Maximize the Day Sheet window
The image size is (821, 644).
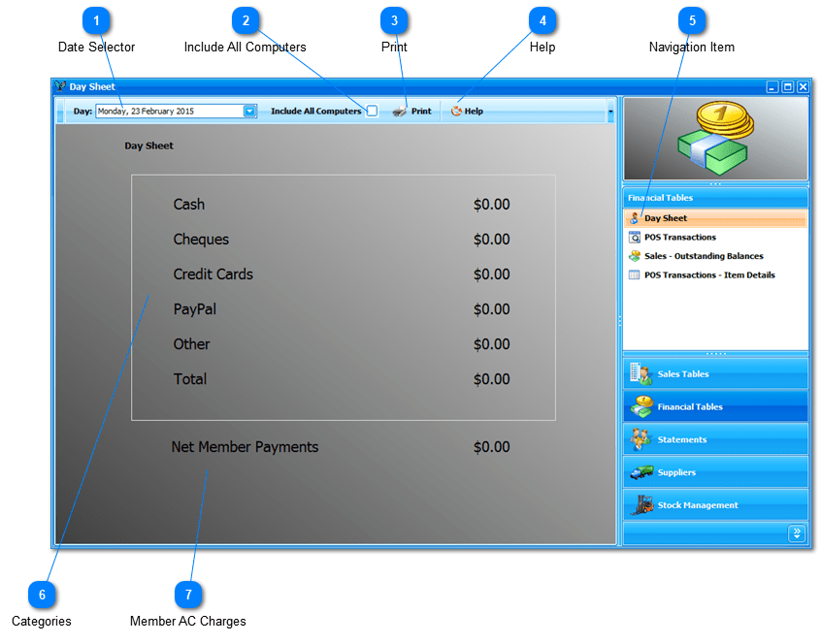click(x=787, y=87)
